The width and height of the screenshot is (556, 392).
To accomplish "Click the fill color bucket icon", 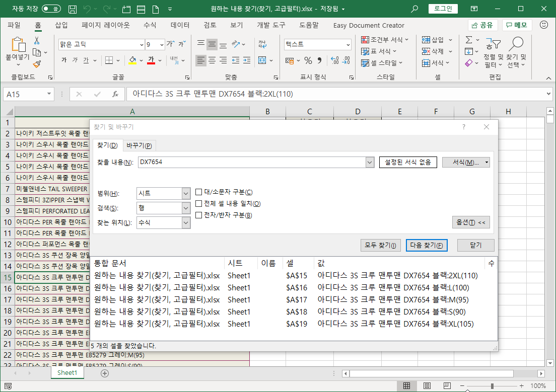I will coord(132,60).
